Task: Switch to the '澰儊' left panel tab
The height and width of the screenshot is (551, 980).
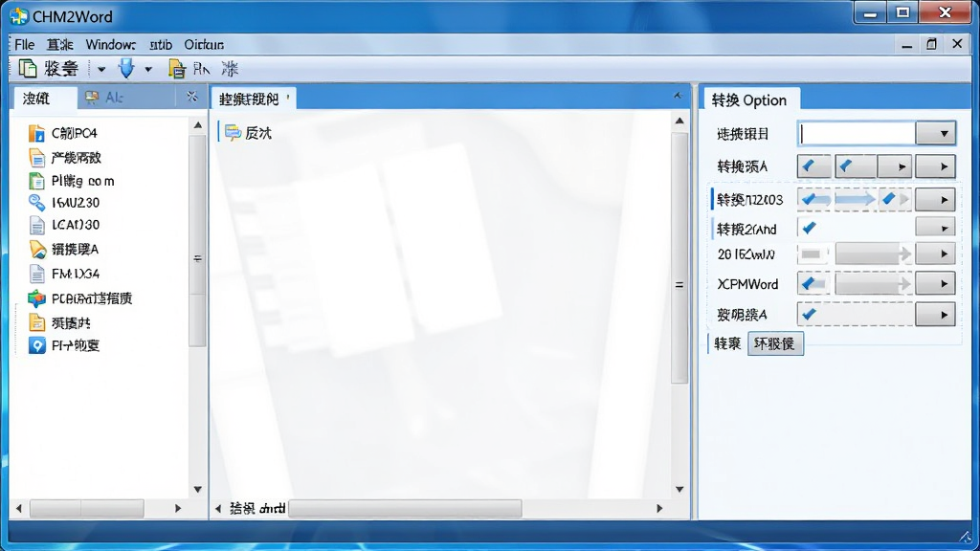Action: tap(45, 99)
